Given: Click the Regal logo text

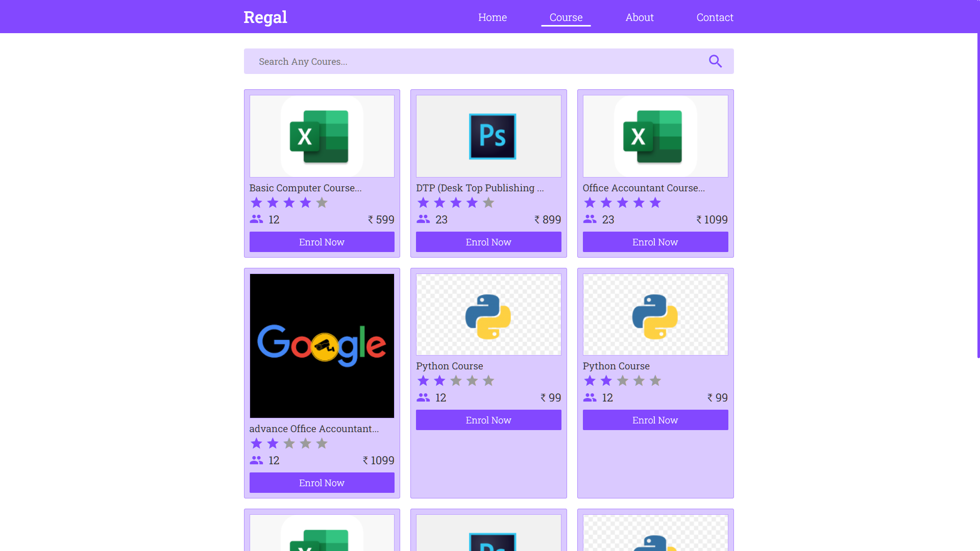Looking at the screenshot, I should [265, 17].
